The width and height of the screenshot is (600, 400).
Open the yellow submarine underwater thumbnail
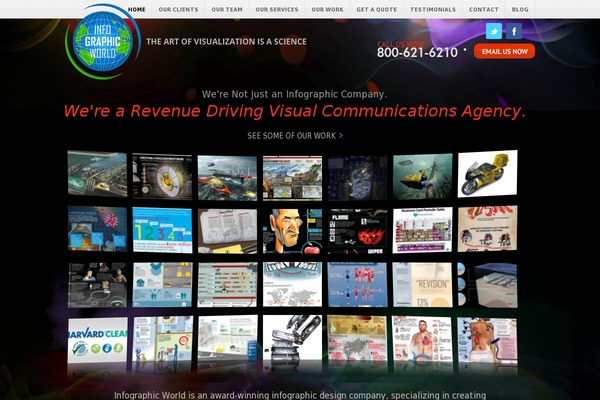[422, 176]
